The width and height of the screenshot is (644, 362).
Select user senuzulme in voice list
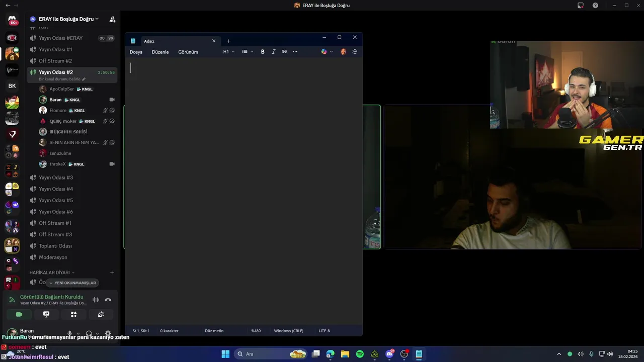[77, 153]
